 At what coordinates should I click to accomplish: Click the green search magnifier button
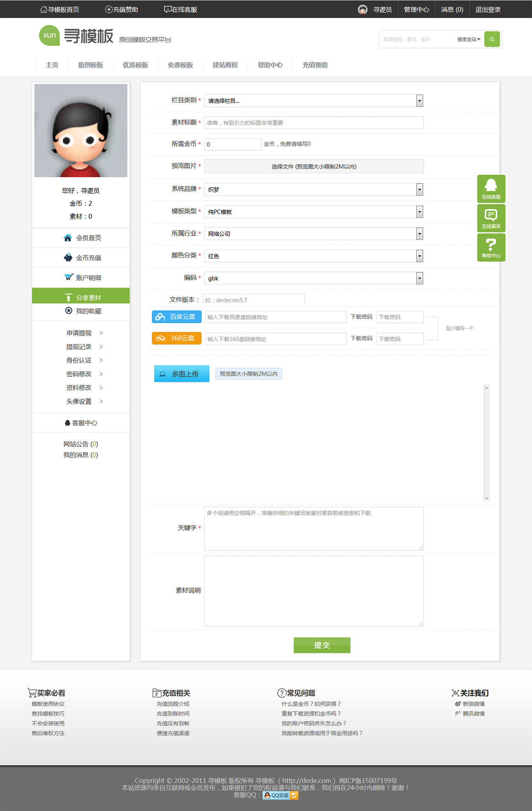(x=492, y=39)
